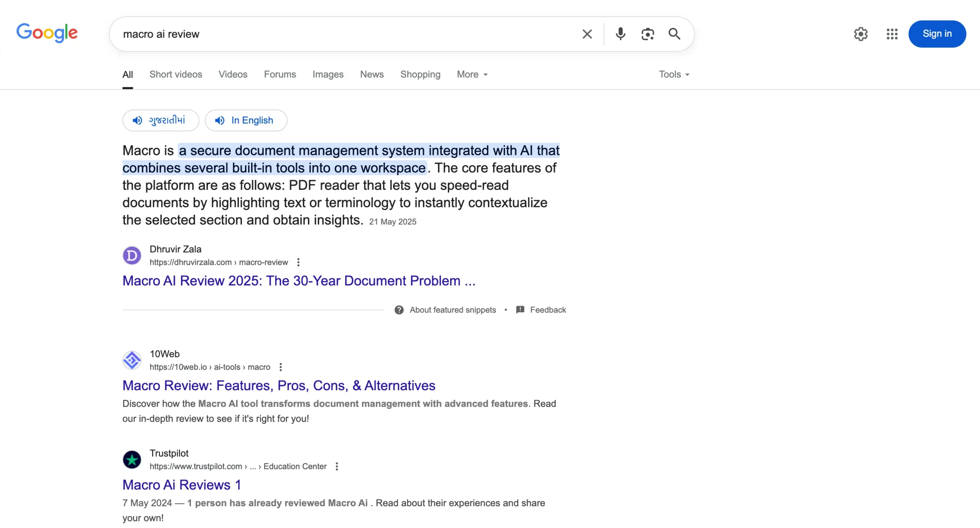Click the 10Web site favicon
Screen dimensions: 980x528
pyautogui.click(x=132, y=360)
